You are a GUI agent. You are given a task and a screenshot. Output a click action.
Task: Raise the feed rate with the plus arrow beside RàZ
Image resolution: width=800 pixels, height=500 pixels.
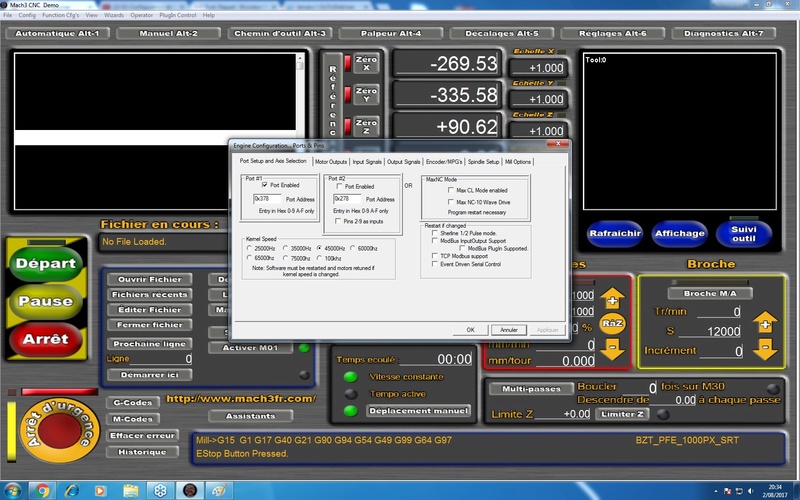click(x=612, y=298)
